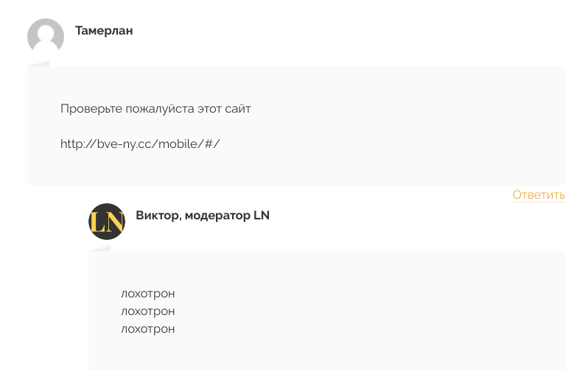The image size is (588, 385).
Task: Click the bubble pointer under Tamerlan's avatar
Action: (39, 63)
